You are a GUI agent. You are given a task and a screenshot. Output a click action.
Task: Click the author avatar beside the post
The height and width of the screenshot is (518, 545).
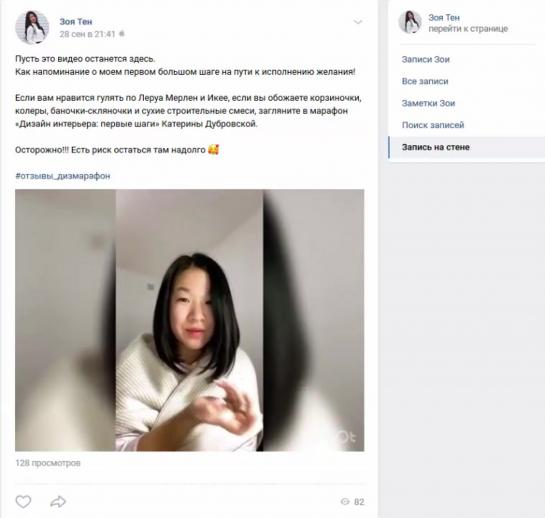click(x=32, y=27)
